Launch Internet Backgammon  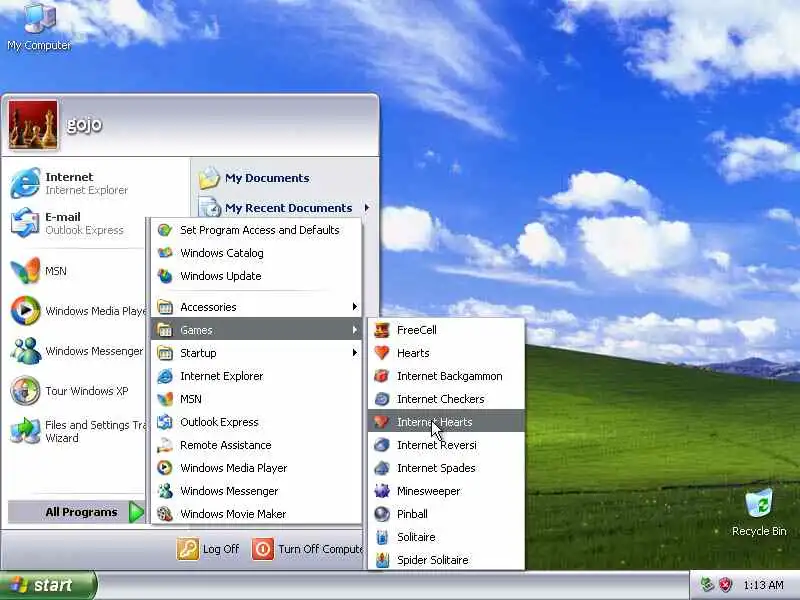pyautogui.click(x=446, y=376)
